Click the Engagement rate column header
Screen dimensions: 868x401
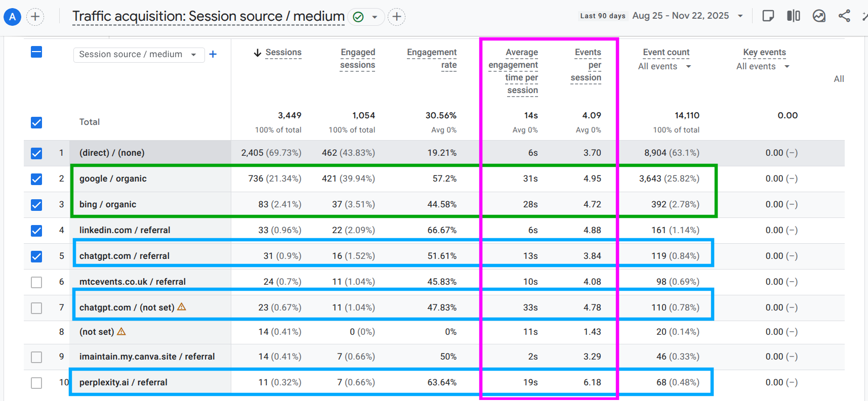point(432,59)
